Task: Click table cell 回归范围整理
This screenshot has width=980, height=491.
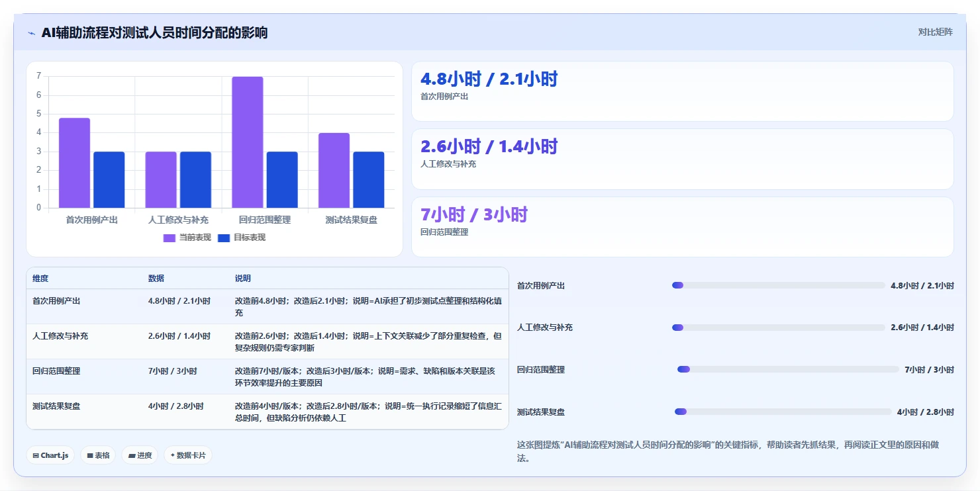Action: tap(56, 371)
